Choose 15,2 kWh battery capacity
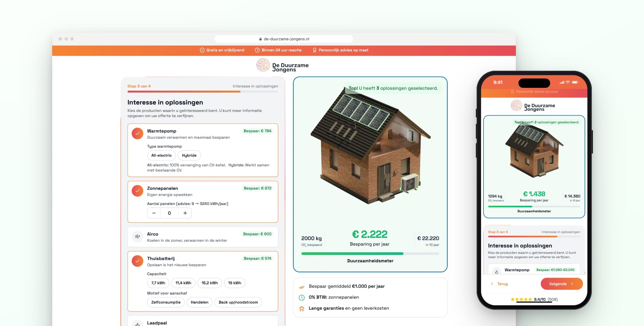The height and width of the screenshot is (326, 644). [x=210, y=283]
